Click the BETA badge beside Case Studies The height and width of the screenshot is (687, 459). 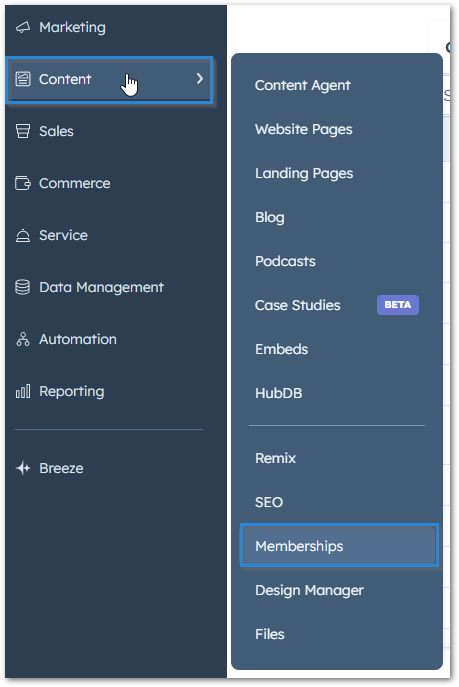(398, 305)
